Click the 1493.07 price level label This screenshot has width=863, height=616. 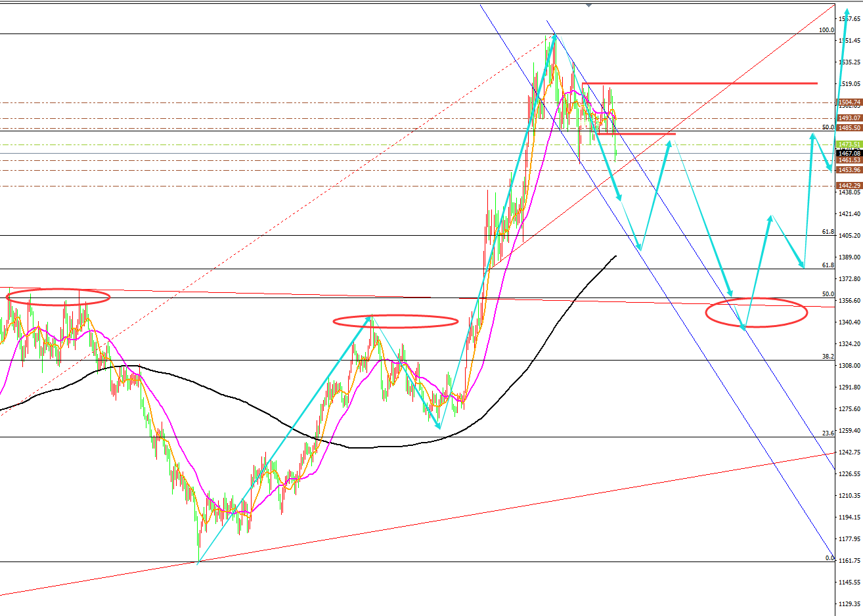coord(849,118)
